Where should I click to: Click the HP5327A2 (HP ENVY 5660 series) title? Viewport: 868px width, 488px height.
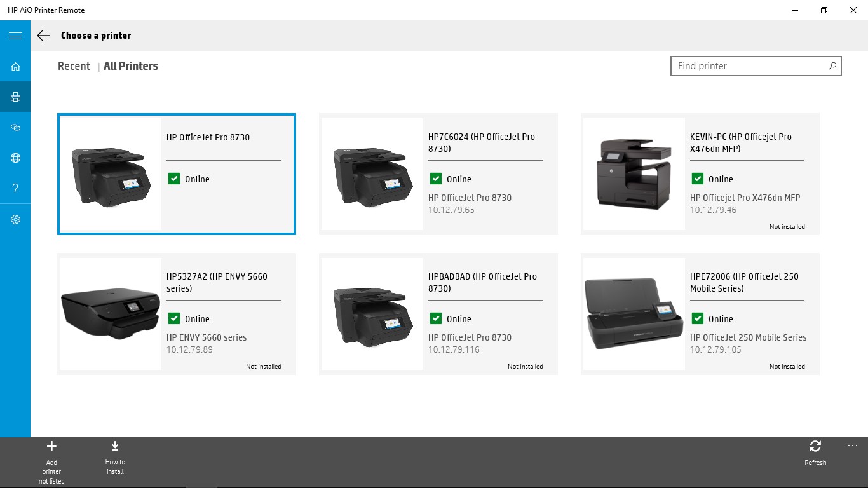click(217, 283)
